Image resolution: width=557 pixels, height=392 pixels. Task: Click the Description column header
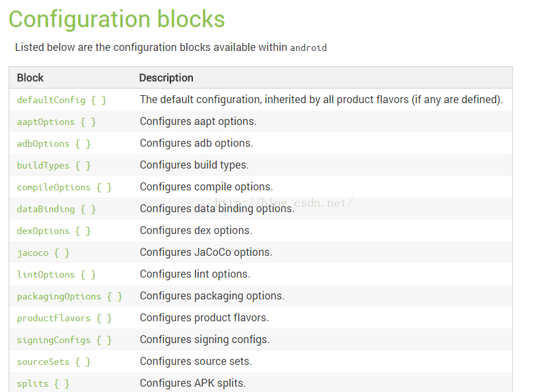(166, 78)
